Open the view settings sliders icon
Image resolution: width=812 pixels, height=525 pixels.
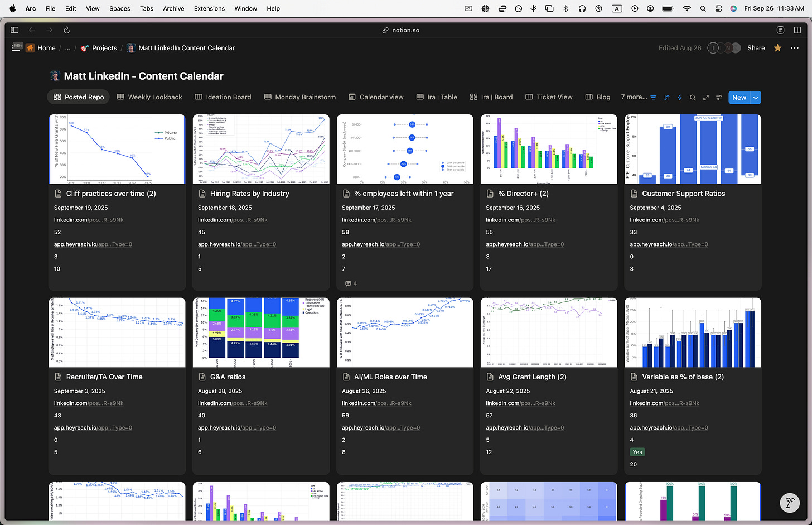click(719, 97)
